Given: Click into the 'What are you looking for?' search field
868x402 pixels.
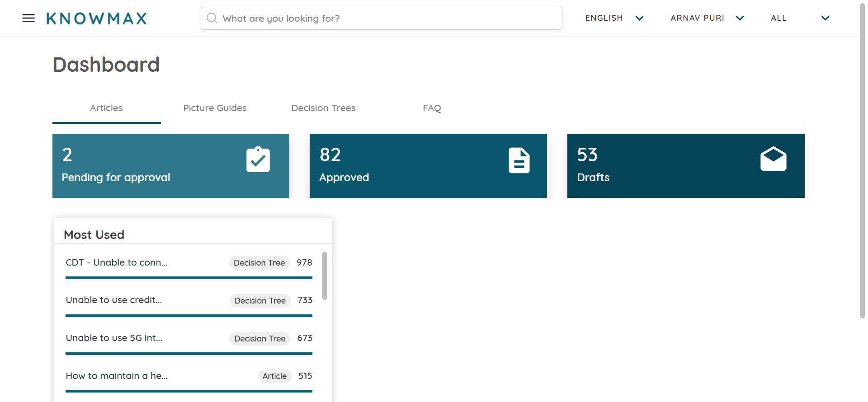Looking at the screenshot, I should [x=389, y=18].
